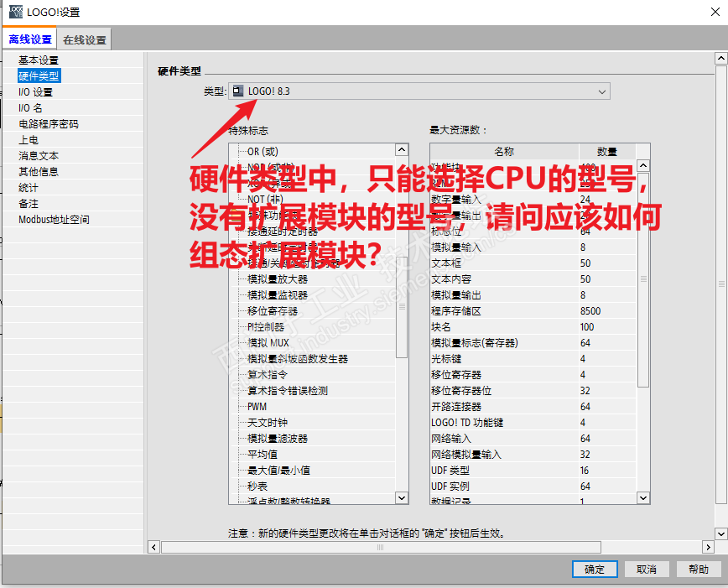
Task: Select 模拟量监视器 in the function list
Action: click(278, 295)
